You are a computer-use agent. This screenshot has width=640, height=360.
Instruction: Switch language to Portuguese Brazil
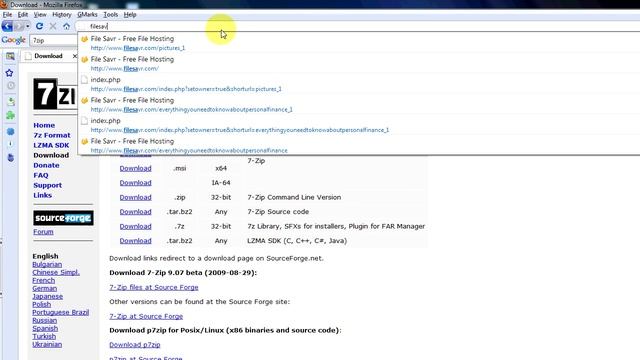(60, 312)
